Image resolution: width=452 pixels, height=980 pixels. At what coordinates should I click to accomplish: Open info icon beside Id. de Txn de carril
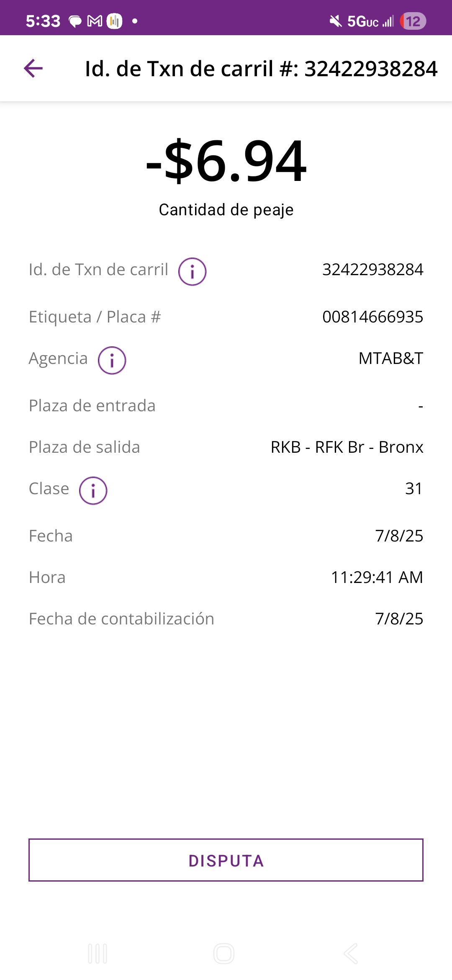click(x=192, y=271)
